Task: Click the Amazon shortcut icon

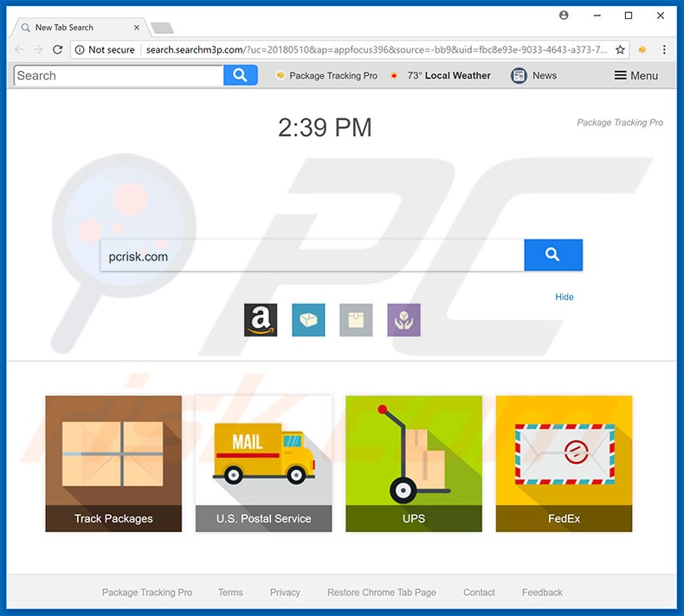Action: tap(261, 320)
